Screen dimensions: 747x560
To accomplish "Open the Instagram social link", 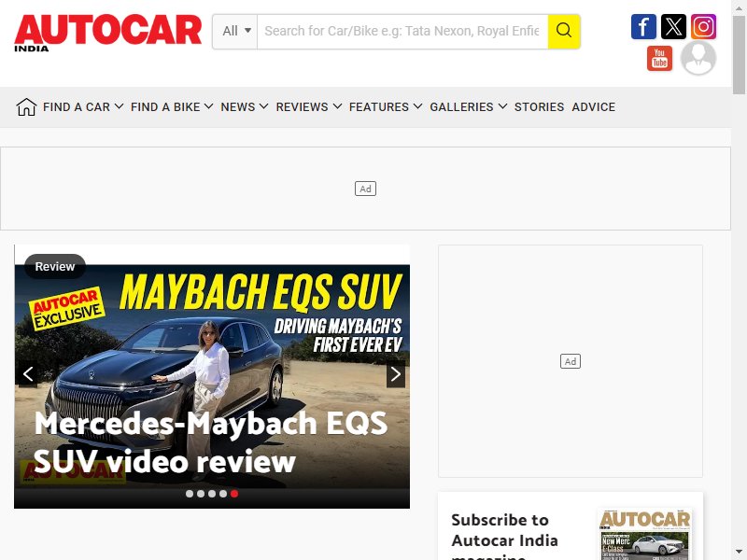I will click(703, 27).
